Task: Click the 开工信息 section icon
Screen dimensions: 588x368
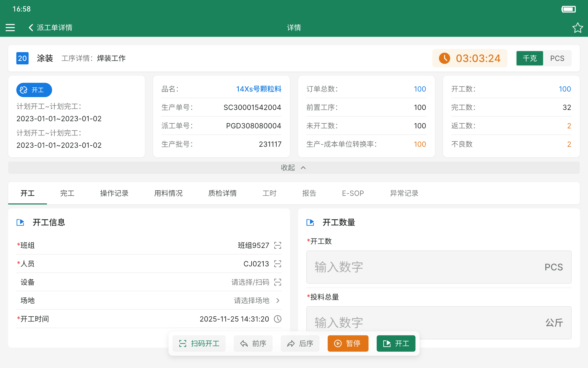Action: 20,222
